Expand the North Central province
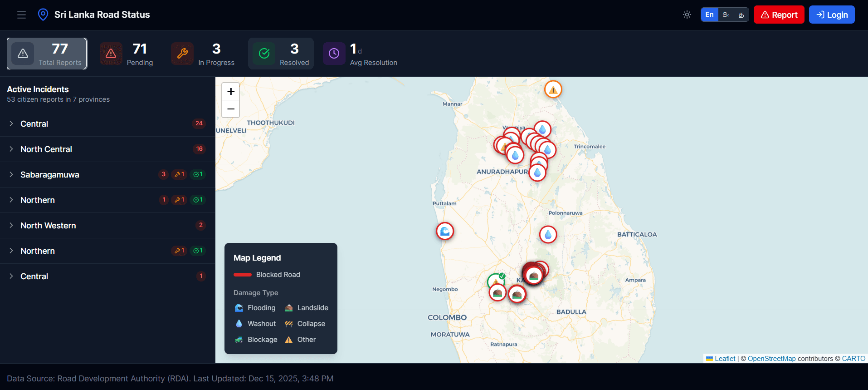Viewport: 868px width, 390px height. [46, 149]
